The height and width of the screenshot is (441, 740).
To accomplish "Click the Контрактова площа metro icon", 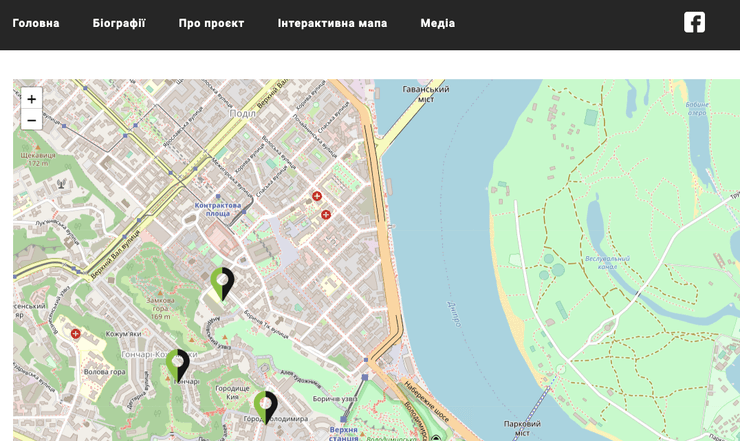I will click(x=218, y=197).
